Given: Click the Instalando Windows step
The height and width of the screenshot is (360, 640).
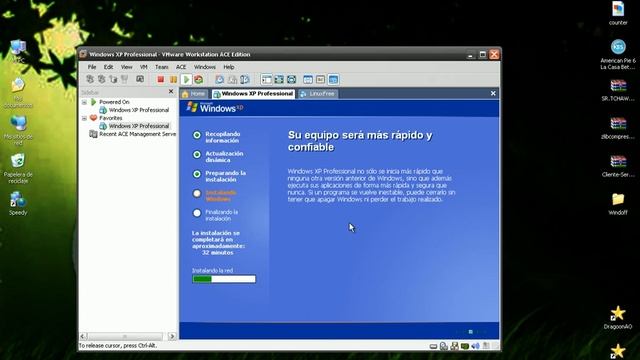Looking at the screenshot, I should tap(215, 196).
